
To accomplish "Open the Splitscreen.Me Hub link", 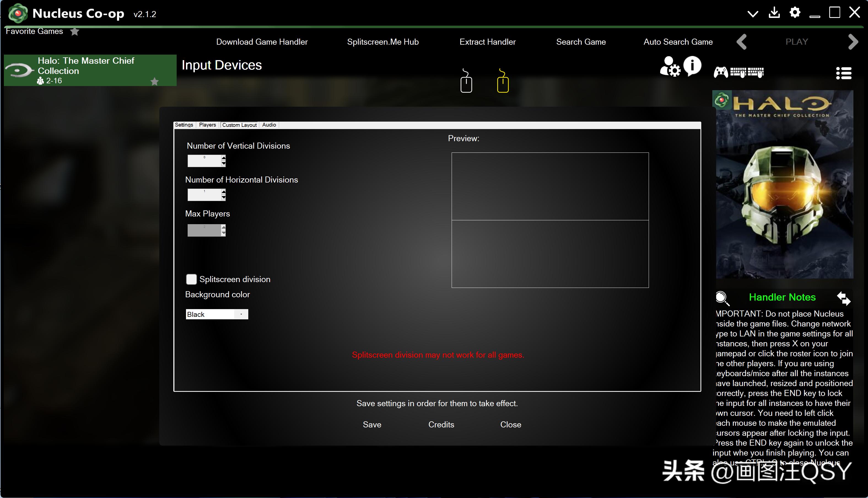I will 383,42.
